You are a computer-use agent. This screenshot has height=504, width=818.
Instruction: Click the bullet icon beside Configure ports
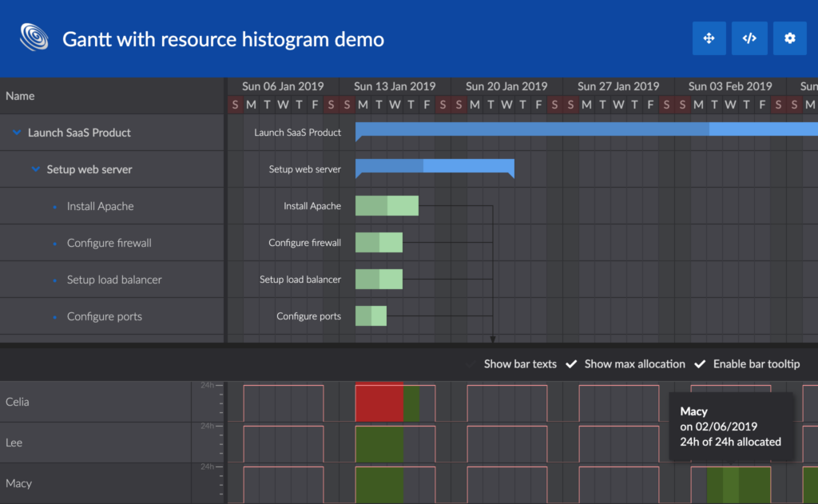[x=54, y=316]
